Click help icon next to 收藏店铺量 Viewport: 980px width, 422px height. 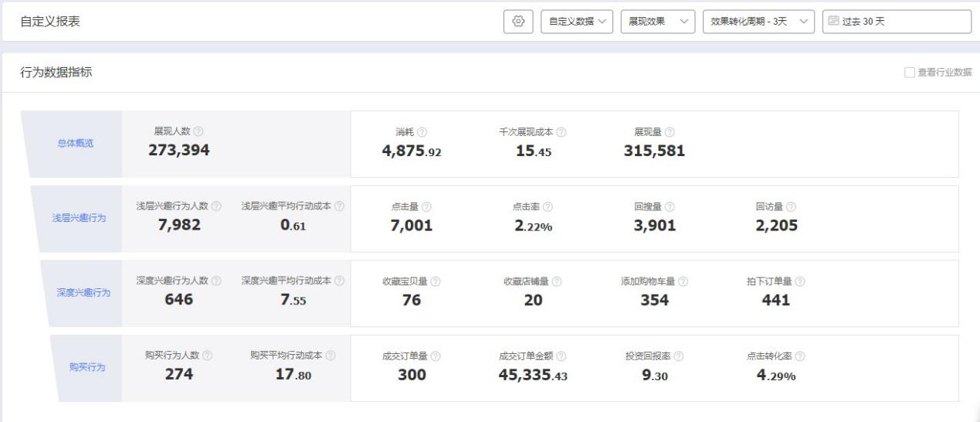pyautogui.click(x=556, y=282)
